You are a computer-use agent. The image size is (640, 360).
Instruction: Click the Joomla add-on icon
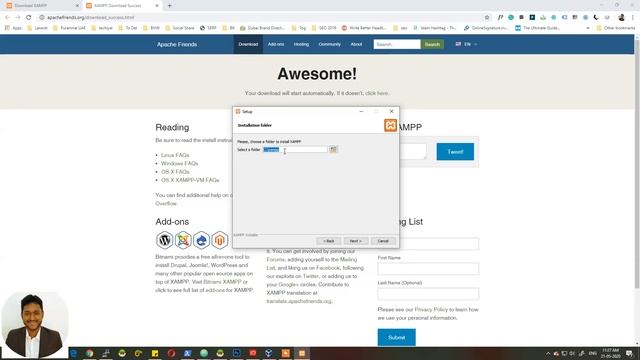pyautogui.click(x=183, y=240)
